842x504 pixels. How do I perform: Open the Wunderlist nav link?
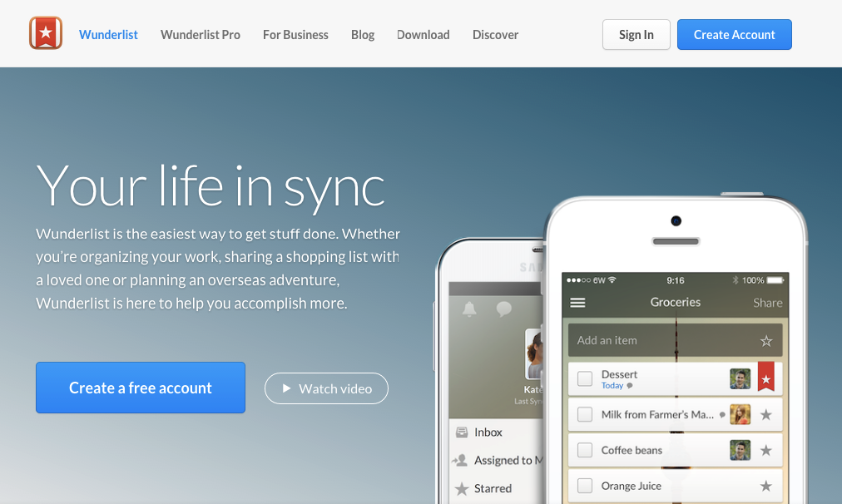click(108, 35)
